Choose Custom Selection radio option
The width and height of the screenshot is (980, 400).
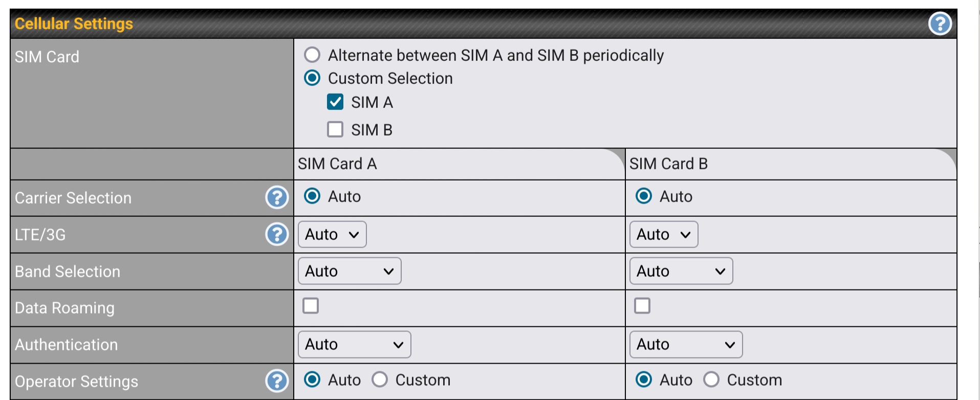[312, 78]
